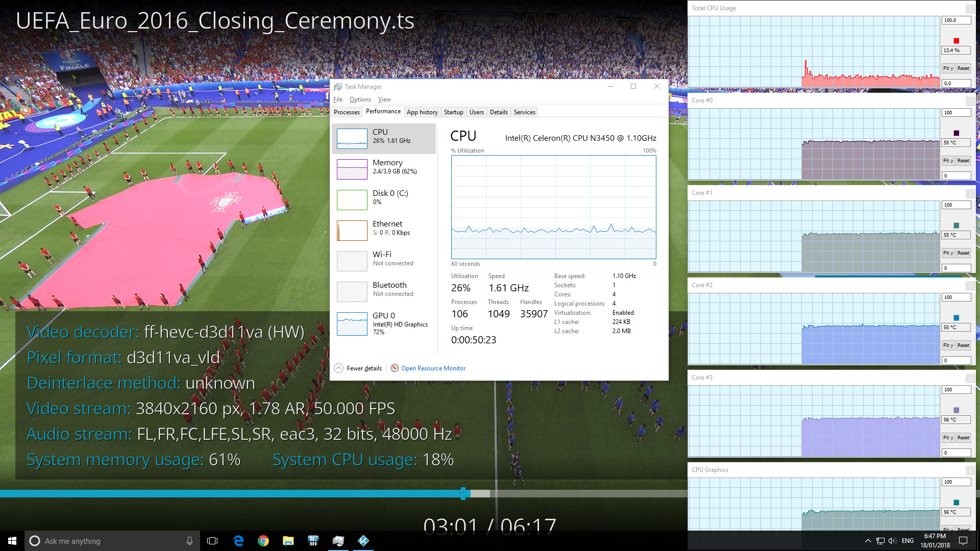The width and height of the screenshot is (980, 551).
Task: Collapse Task Manager with Fewer details
Action: click(x=358, y=368)
